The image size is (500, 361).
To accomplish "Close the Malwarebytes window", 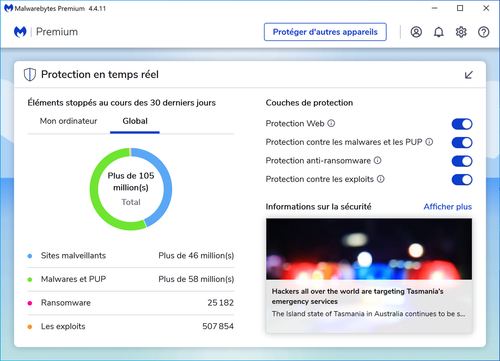I will click(x=486, y=8).
